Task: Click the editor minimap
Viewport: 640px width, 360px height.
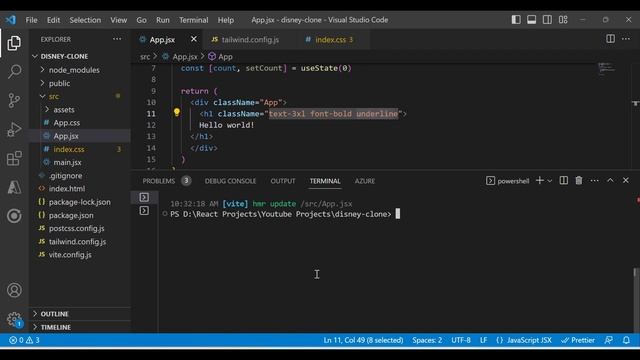Action: pyautogui.click(x=606, y=69)
